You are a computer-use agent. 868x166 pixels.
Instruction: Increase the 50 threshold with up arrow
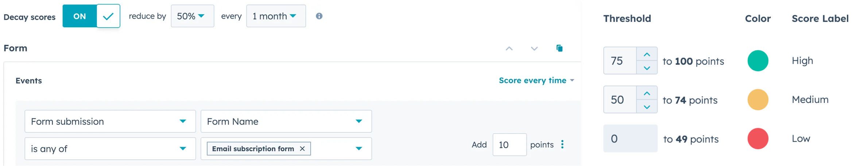(x=647, y=94)
